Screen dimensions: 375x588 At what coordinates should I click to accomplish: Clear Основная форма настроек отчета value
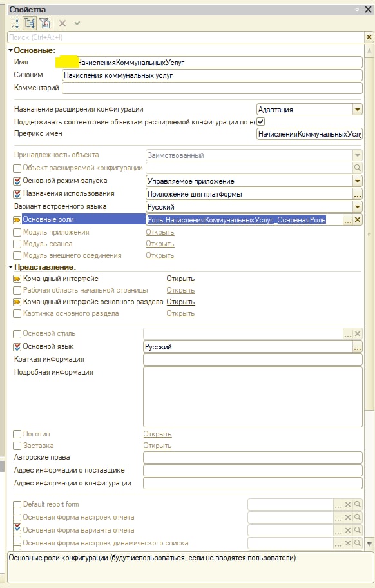[348, 518]
